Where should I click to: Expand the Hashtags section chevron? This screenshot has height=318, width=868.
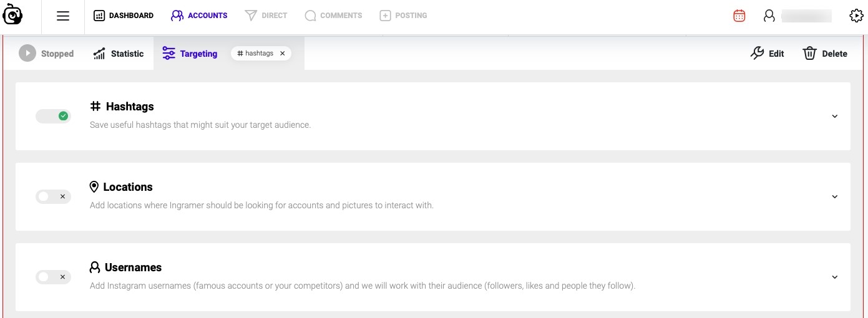pyautogui.click(x=835, y=116)
